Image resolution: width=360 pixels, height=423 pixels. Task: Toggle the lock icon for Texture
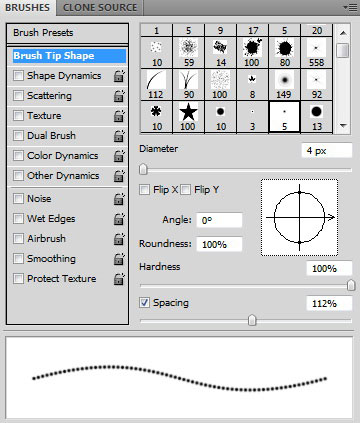(119, 116)
